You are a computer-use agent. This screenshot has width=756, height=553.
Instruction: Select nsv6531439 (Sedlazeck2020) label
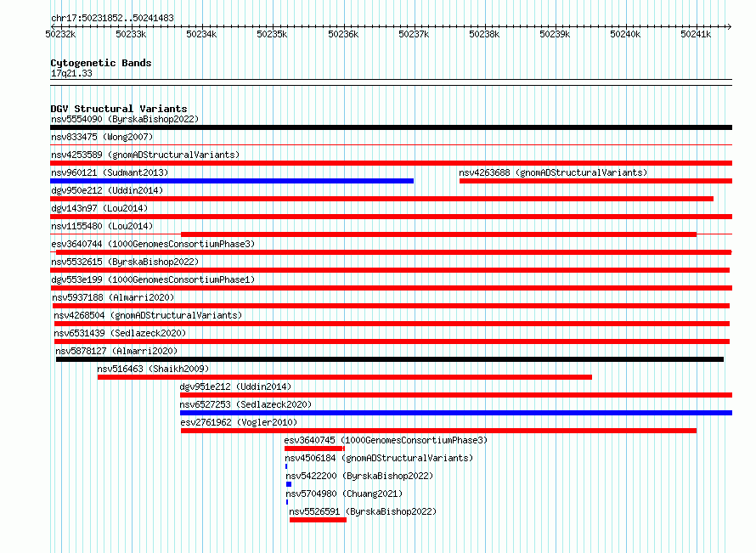[120, 333]
